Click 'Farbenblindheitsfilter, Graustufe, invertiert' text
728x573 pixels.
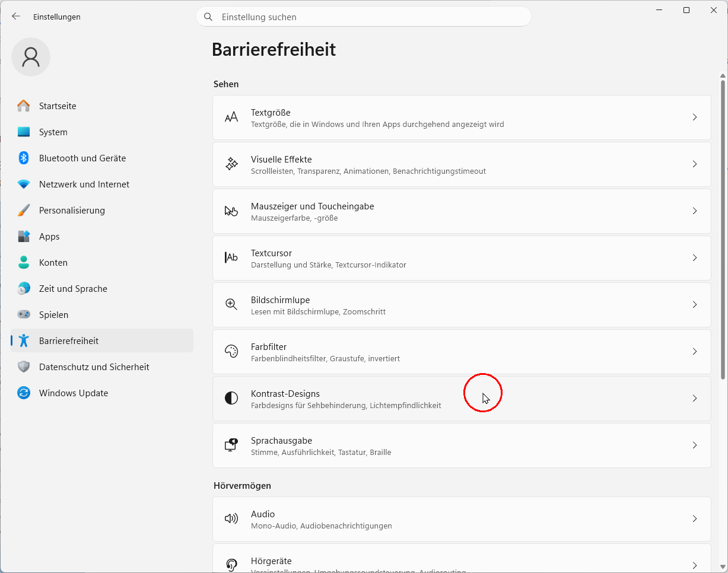[325, 359]
